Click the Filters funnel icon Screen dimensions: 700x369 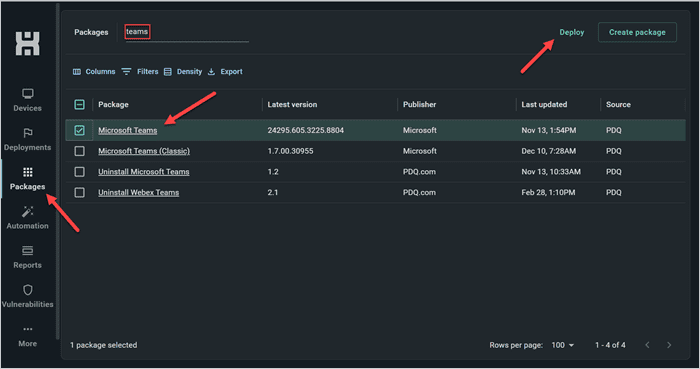(126, 72)
